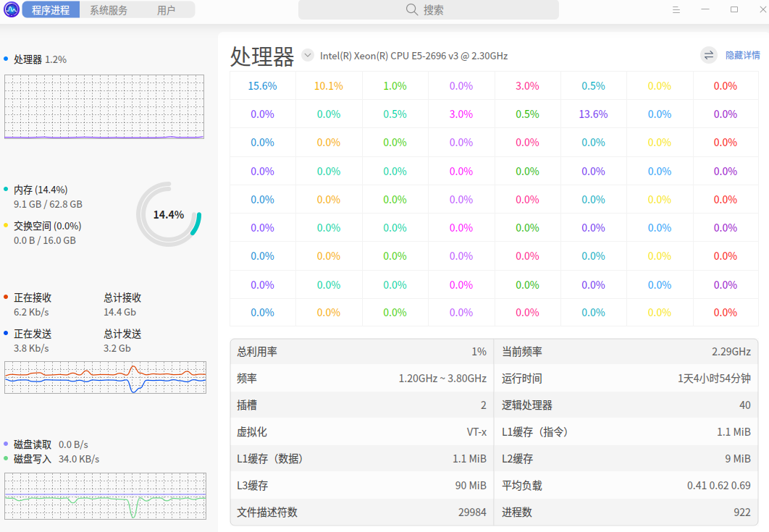Select the 正在接收 network label
This screenshot has width=769, height=532.
pos(33,297)
